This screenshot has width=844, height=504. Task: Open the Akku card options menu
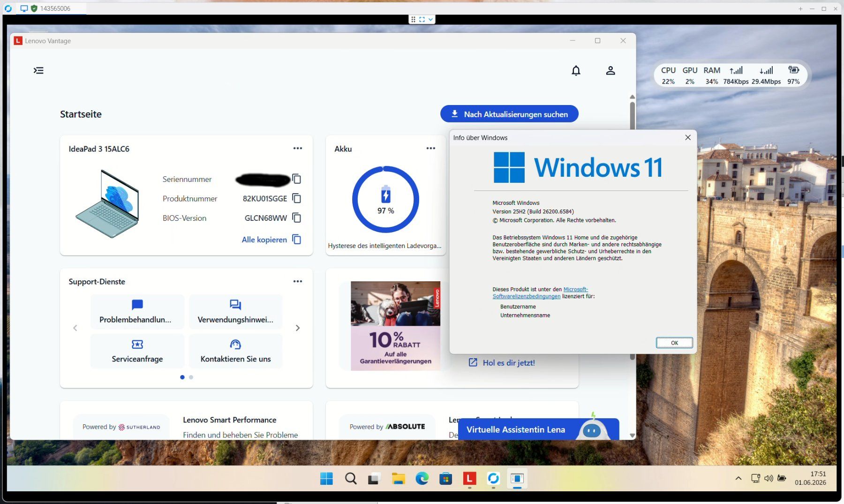tap(431, 148)
